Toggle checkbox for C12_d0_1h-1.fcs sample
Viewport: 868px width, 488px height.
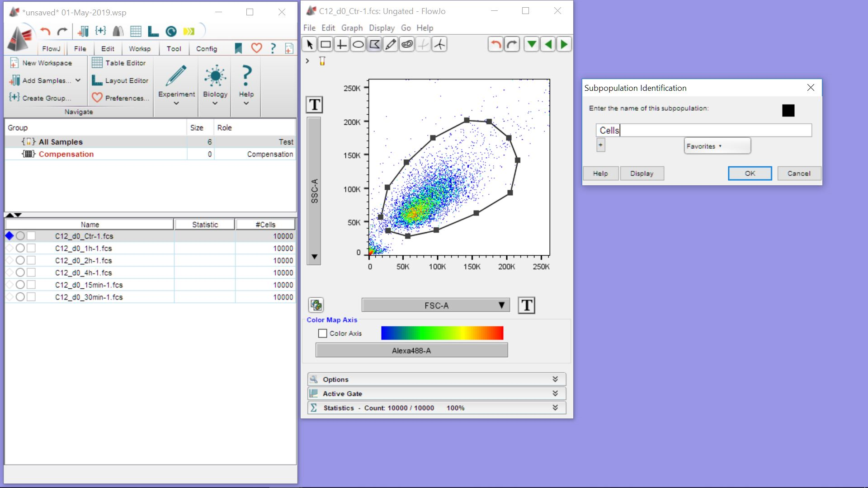coord(31,248)
